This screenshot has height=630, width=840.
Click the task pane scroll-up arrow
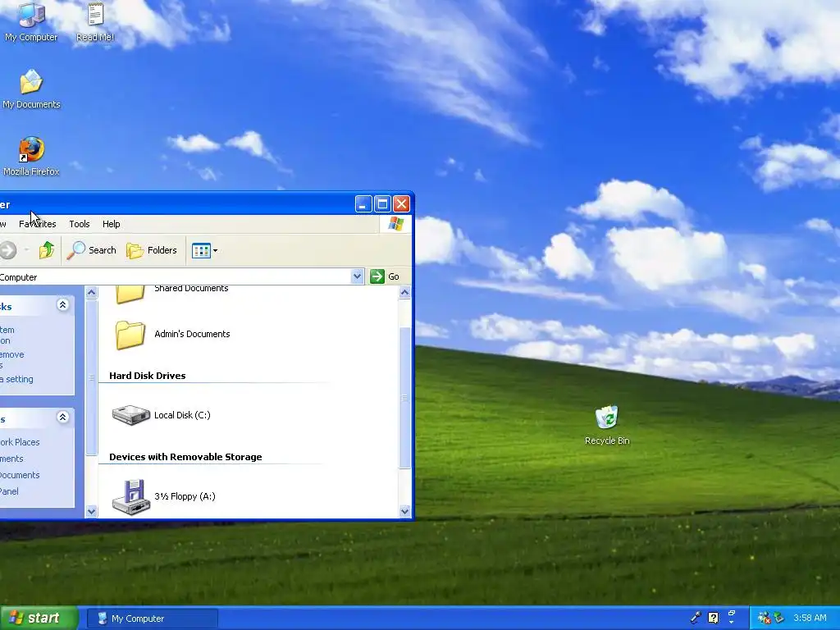[91, 293]
